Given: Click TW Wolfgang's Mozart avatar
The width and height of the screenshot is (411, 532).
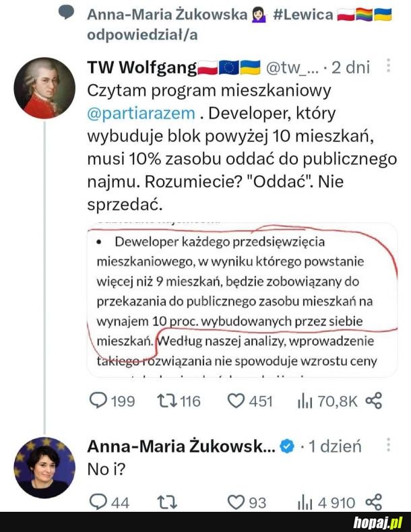Looking at the screenshot, I should pos(44,88).
